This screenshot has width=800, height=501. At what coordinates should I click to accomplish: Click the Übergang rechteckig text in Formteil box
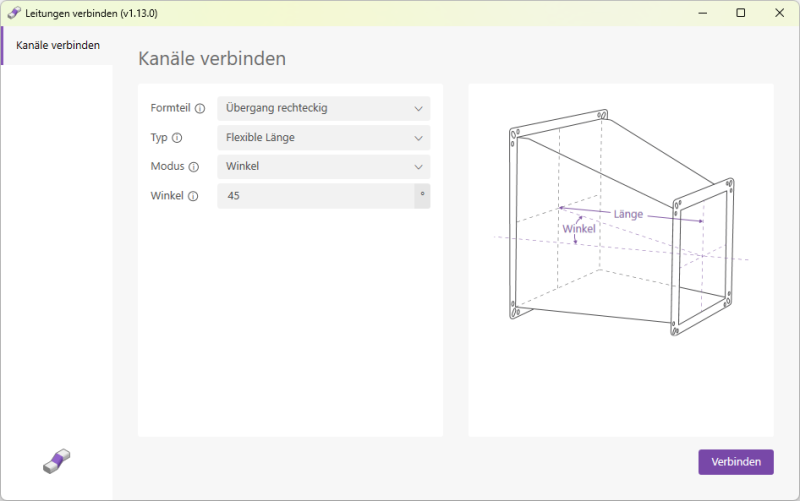pos(277,108)
